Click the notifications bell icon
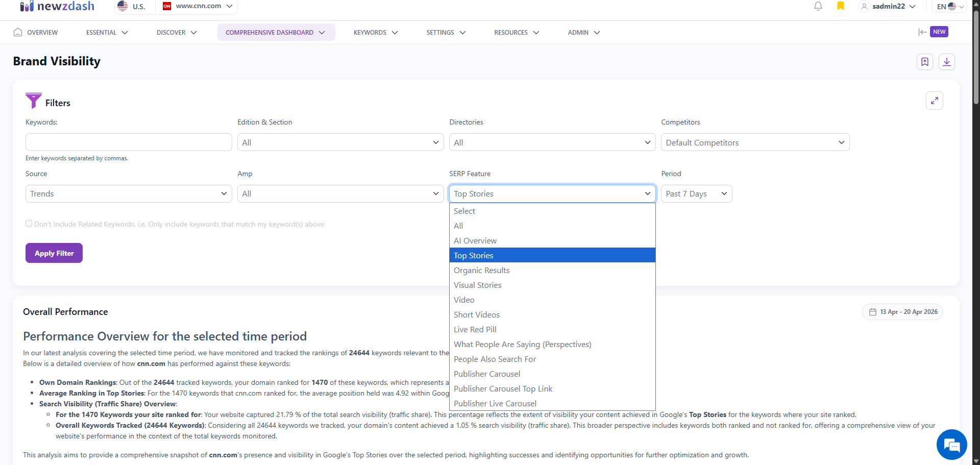 click(818, 6)
